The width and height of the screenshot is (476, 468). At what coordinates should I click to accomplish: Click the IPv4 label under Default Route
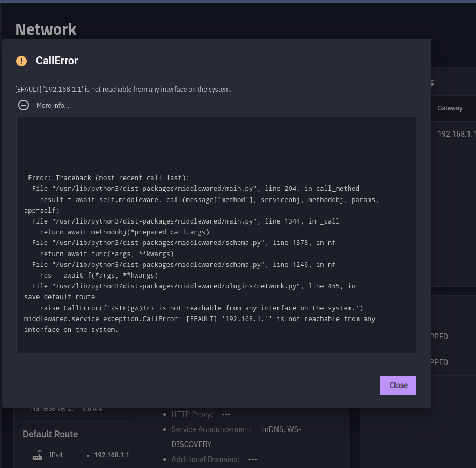(57, 455)
